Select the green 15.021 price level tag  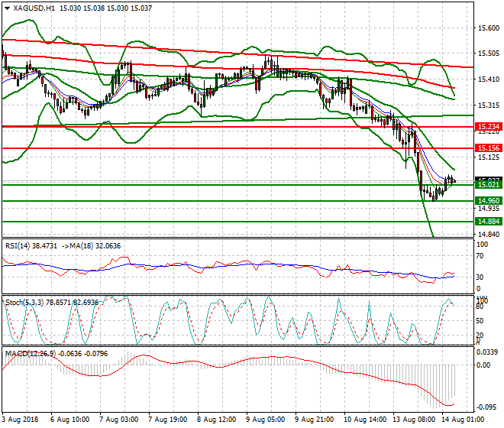click(487, 185)
